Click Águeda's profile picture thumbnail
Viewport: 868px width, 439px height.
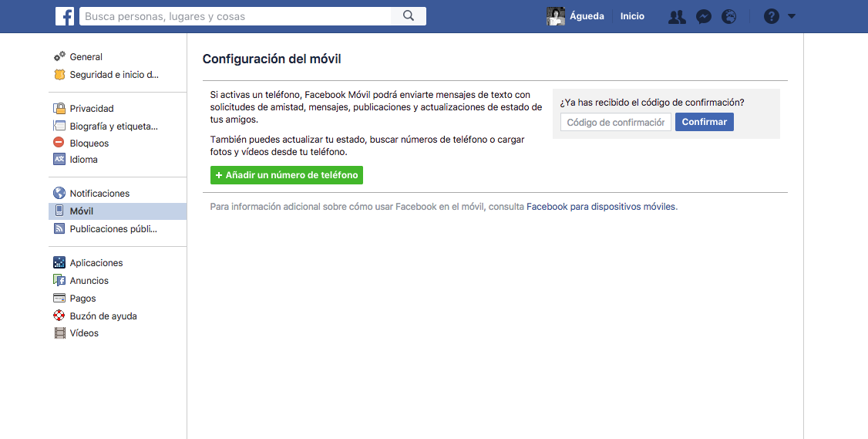point(556,16)
